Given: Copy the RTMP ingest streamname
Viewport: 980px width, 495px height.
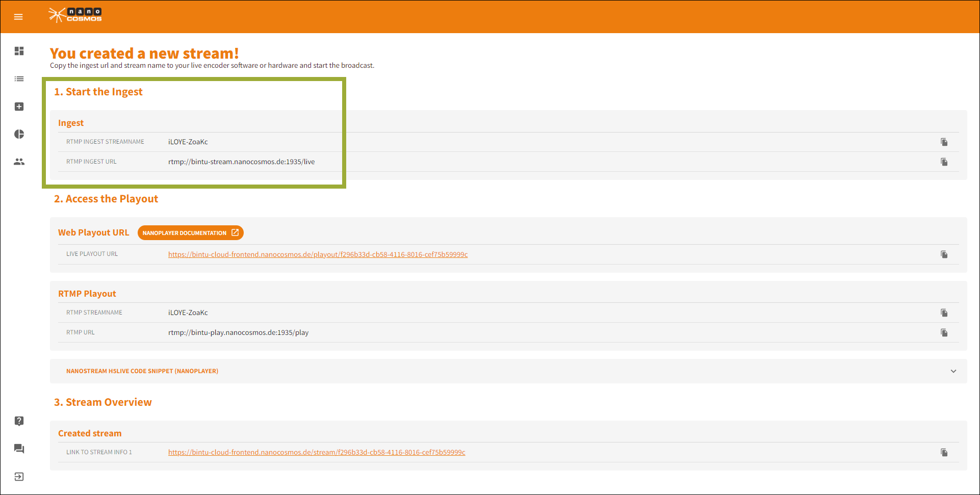Looking at the screenshot, I should click(x=944, y=142).
